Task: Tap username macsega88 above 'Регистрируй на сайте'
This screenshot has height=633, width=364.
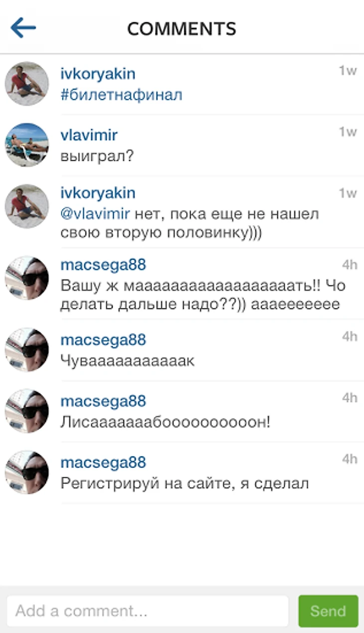Action: 103,462
